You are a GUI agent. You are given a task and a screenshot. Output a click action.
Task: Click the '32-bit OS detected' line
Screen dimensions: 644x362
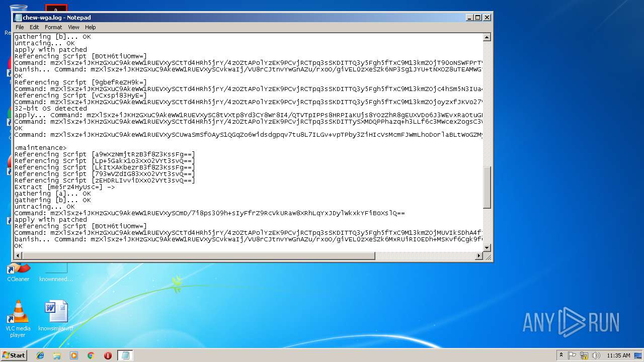click(x=50, y=109)
